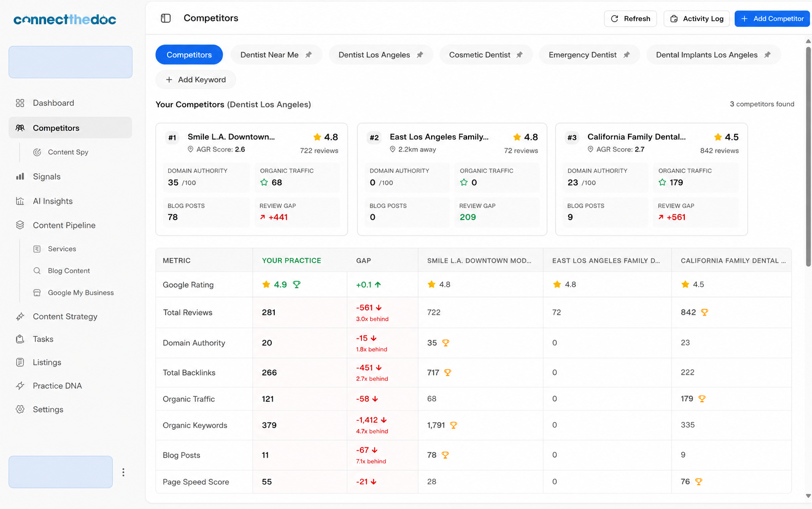Click the user profile box at sidebar bottom
Viewport: 812px width, 509px height.
pos(60,472)
